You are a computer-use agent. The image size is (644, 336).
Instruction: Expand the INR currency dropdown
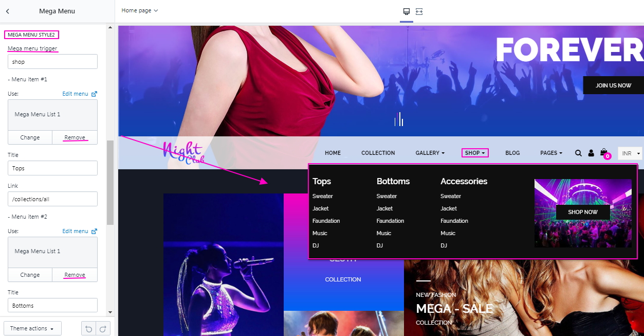[x=631, y=153]
